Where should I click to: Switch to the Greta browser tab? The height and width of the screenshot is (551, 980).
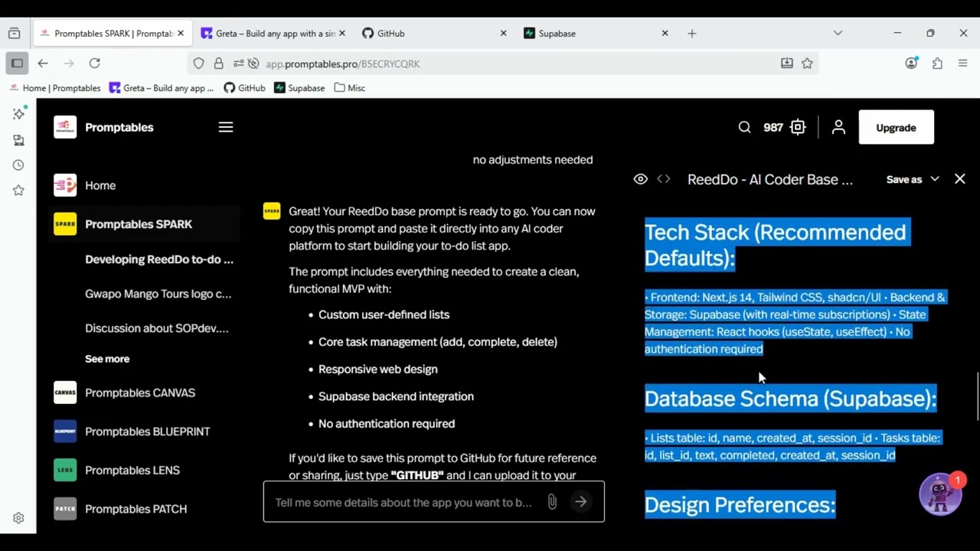click(x=273, y=34)
